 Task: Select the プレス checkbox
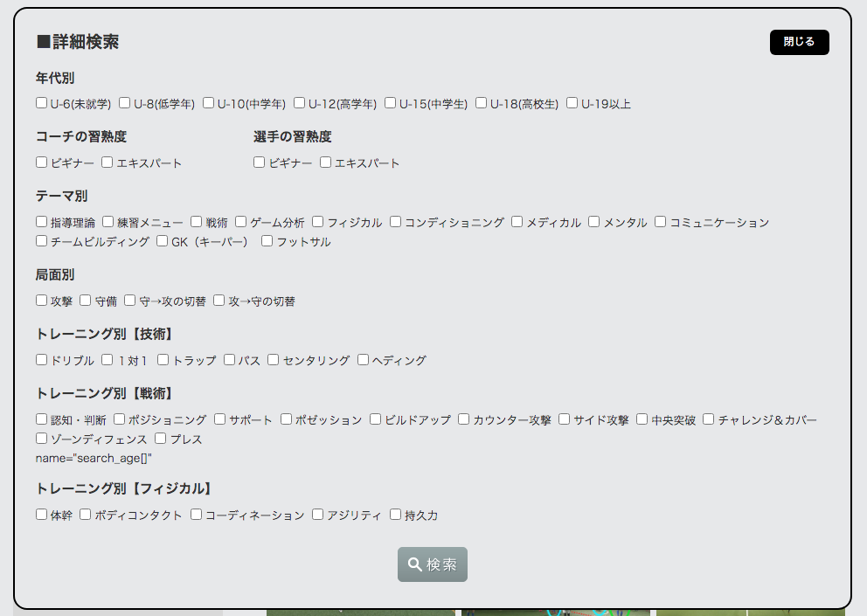pyautogui.click(x=160, y=439)
